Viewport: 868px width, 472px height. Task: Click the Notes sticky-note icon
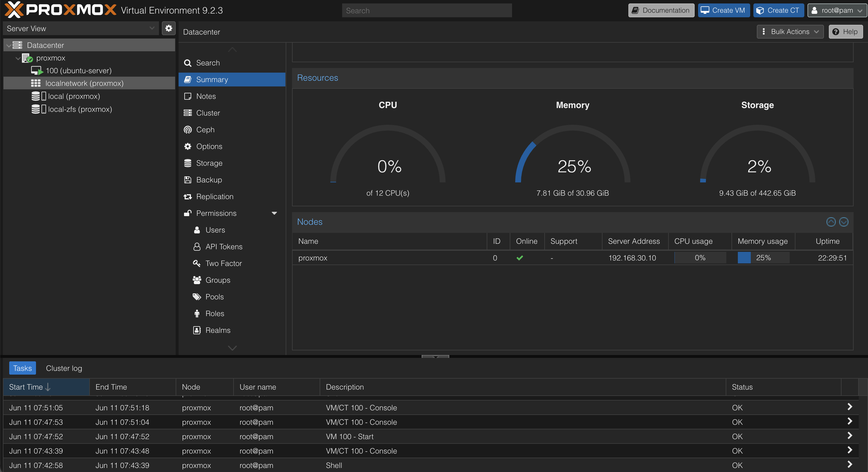(188, 97)
